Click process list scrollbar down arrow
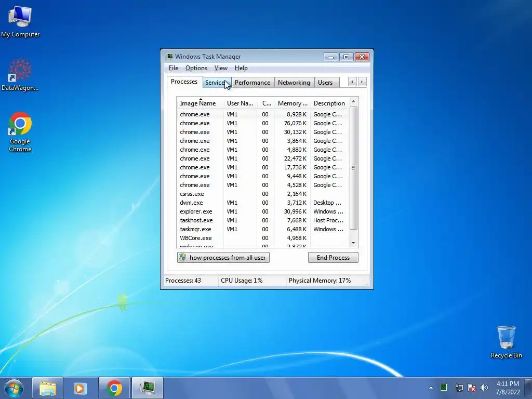The image size is (532, 399). (x=353, y=243)
